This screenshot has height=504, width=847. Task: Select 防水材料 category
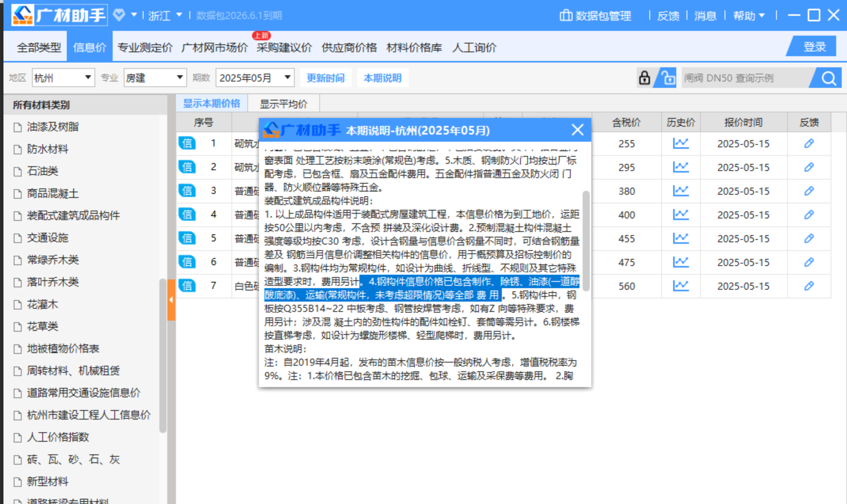tap(47, 149)
